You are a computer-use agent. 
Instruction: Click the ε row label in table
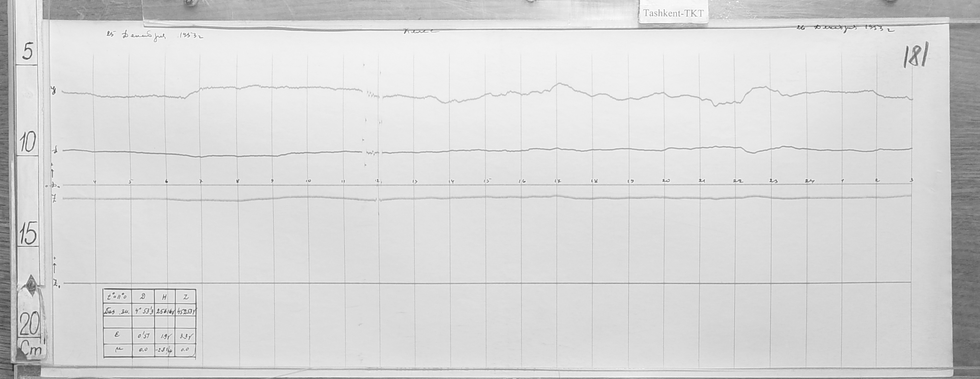tap(118, 335)
